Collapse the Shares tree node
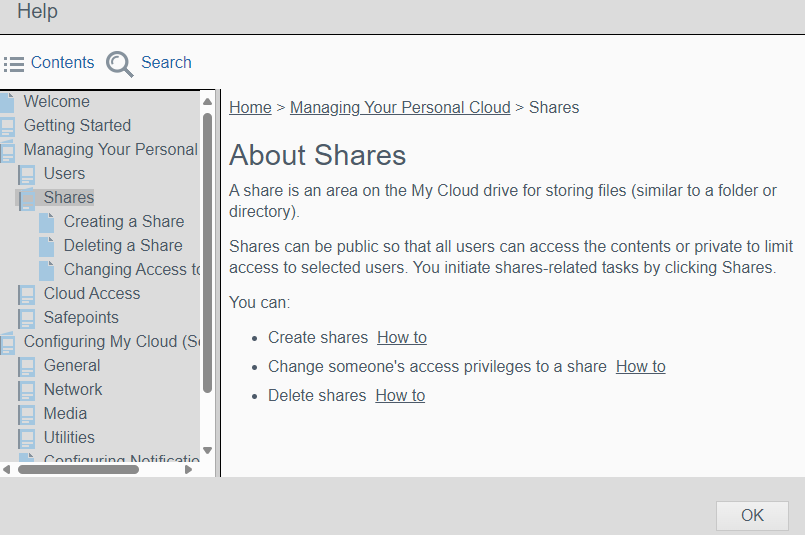This screenshot has width=805, height=535. (26, 198)
